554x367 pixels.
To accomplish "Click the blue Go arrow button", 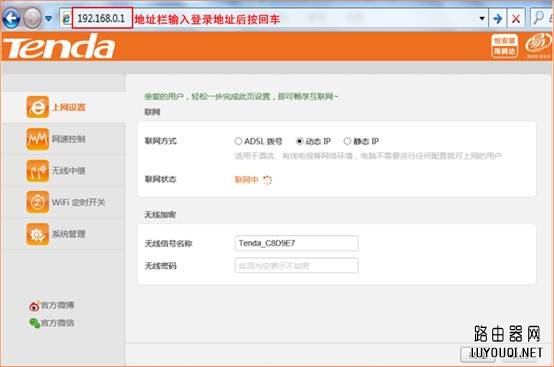I will (x=497, y=18).
